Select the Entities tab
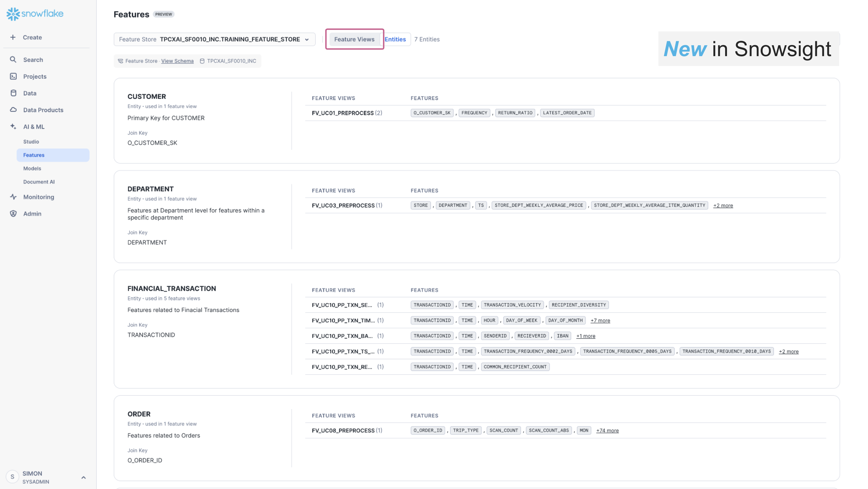The width and height of the screenshot is (868, 489). (395, 39)
